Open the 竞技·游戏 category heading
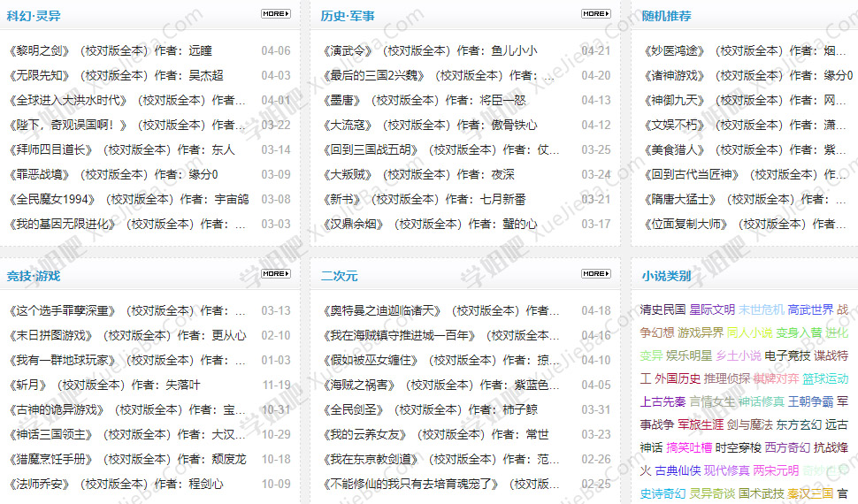This screenshot has width=858, height=504. (34, 276)
